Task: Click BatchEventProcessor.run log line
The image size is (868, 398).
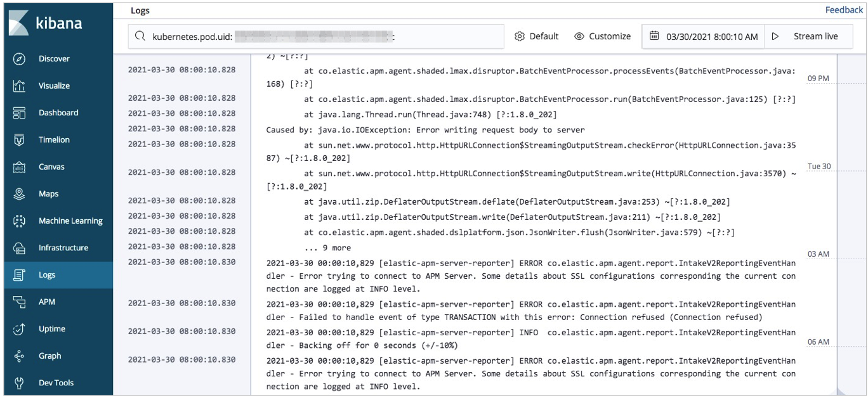Action: click(549, 99)
